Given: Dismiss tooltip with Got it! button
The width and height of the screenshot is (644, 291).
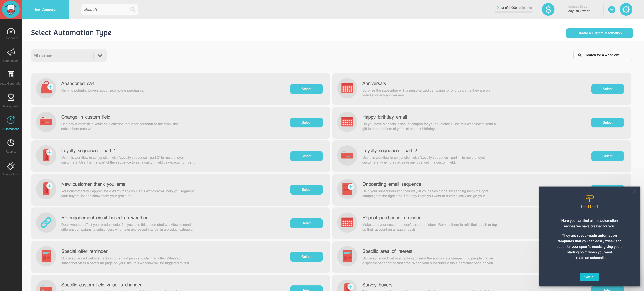Looking at the screenshot, I should pos(589,277).
